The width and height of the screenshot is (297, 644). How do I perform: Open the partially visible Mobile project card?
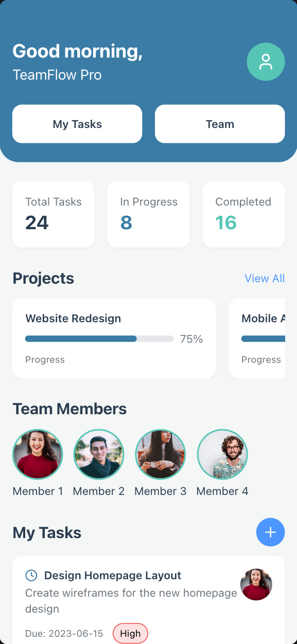(257, 338)
